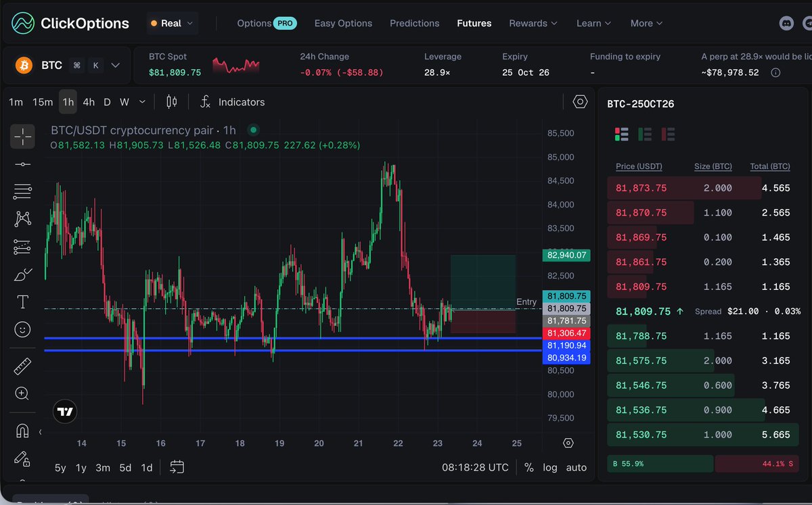Click the Bitcoin BTC coin icon
Screen dimensions: 812x505
[24, 65]
